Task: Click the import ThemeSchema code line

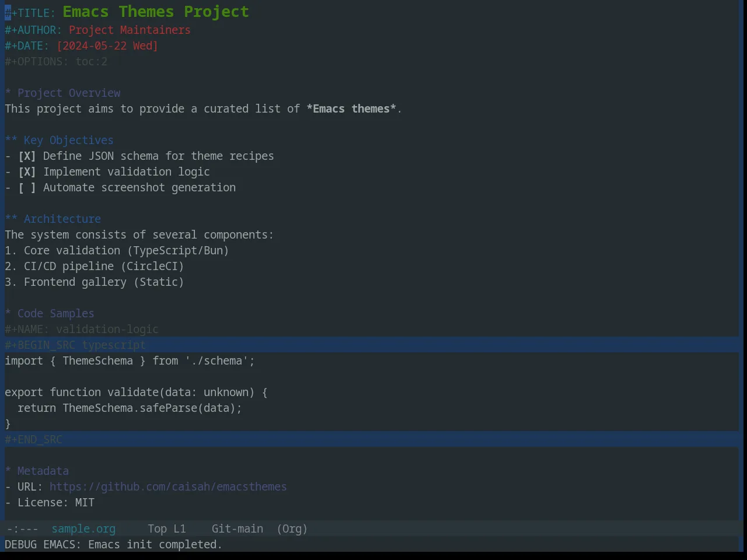Action: pos(130,361)
